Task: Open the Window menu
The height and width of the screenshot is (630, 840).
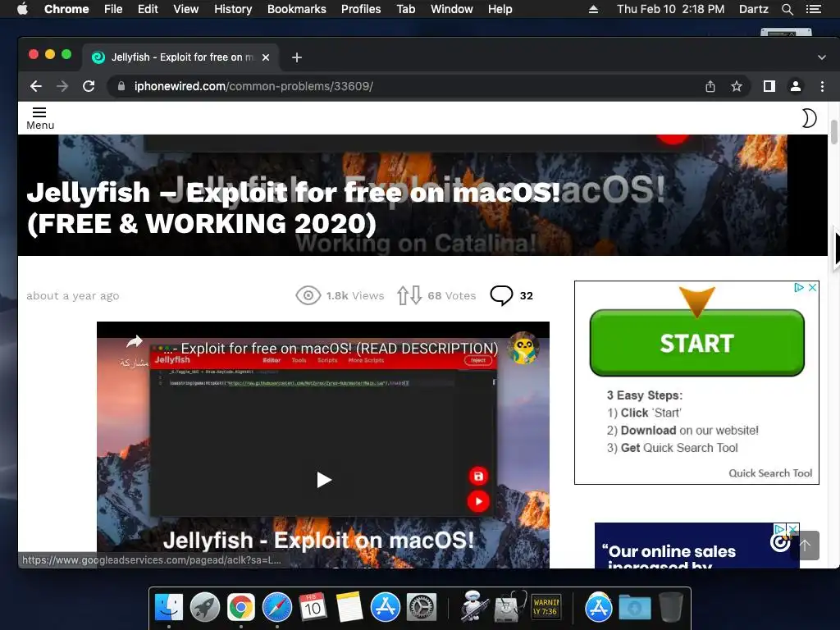Action: click(x=452, y=9)
